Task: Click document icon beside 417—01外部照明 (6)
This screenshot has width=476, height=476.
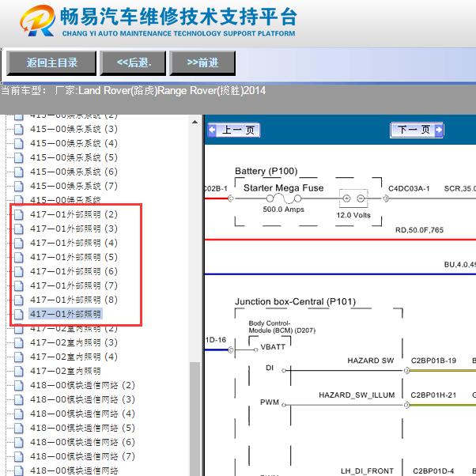Action: click(x=19, y=272)
